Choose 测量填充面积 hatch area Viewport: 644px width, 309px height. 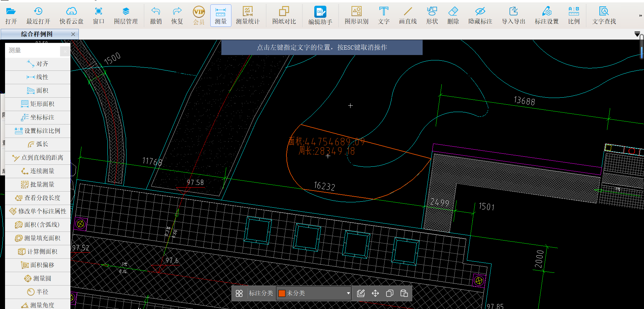38,238
